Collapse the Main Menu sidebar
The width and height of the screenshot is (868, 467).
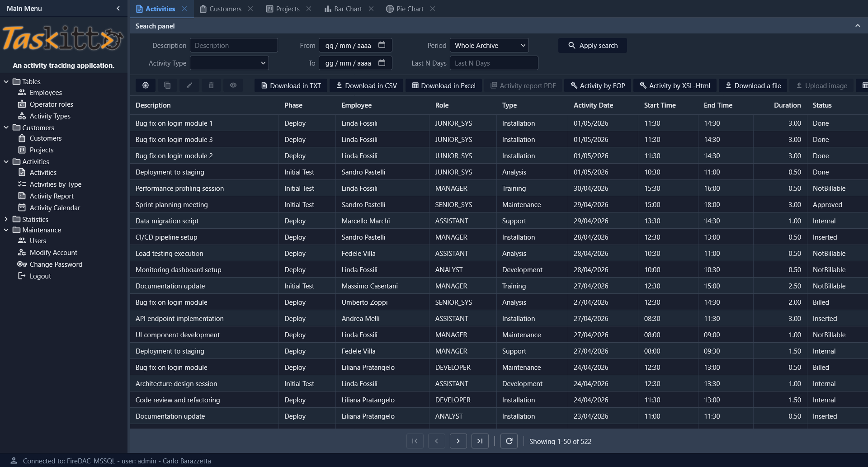click(118, 8)
